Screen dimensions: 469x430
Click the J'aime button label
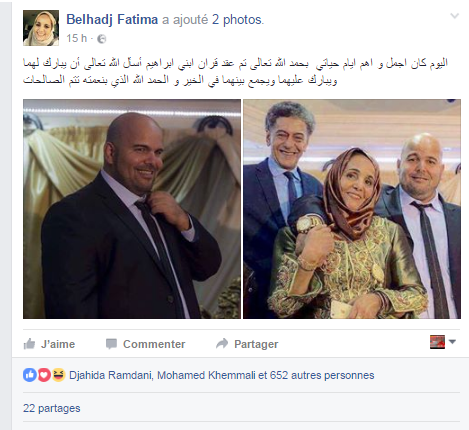point(58,344)
